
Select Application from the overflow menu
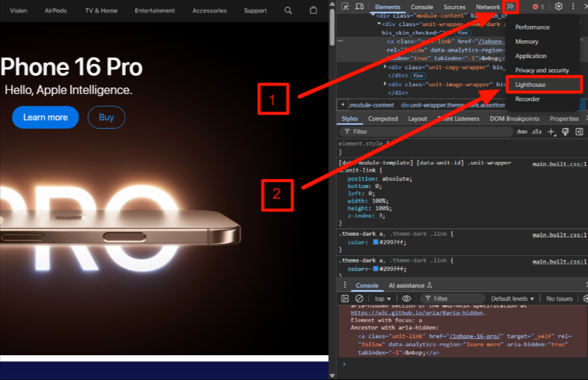[x=531, y=56]
